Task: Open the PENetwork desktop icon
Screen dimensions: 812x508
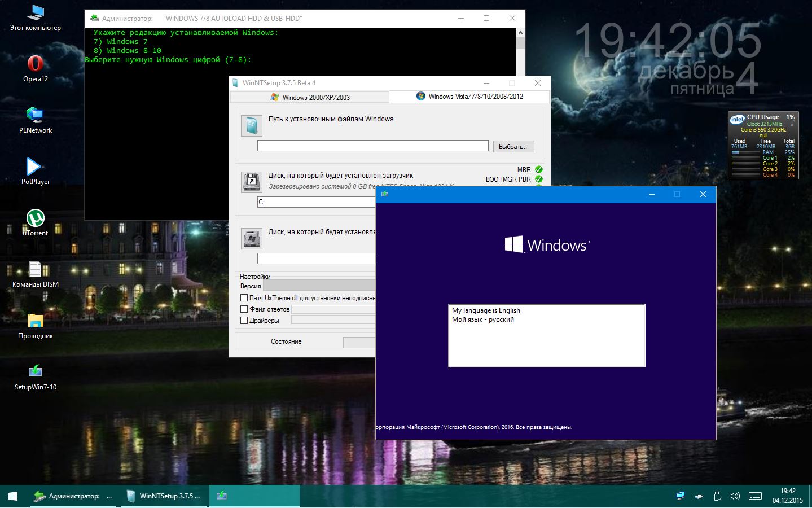Action: point(35,120)
